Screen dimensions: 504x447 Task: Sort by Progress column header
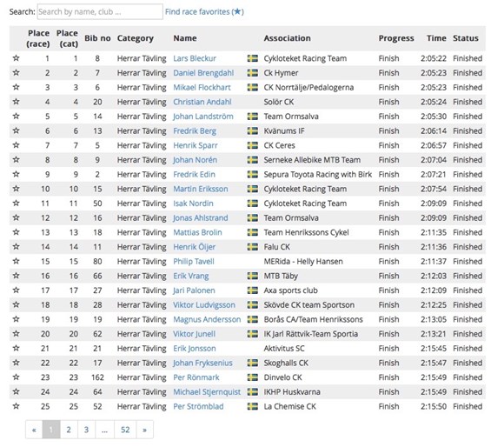click(396, 38)
